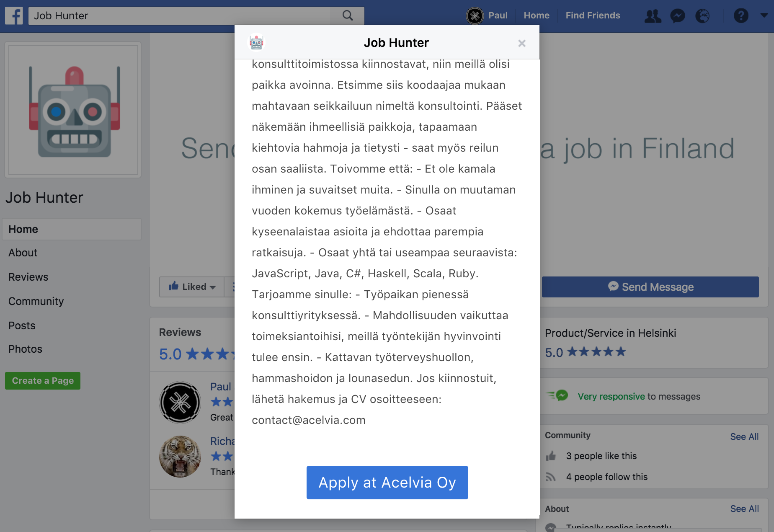This screenshot has width=774, height=532.
Task: Select Posts in page sidebar
Action: click(22, 325)
